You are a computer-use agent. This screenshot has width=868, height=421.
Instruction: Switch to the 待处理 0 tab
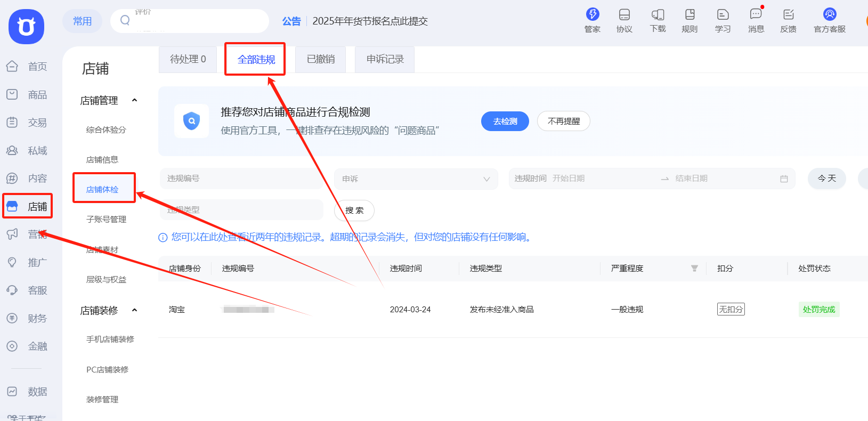pyautogui.click(x=188, y=59)
